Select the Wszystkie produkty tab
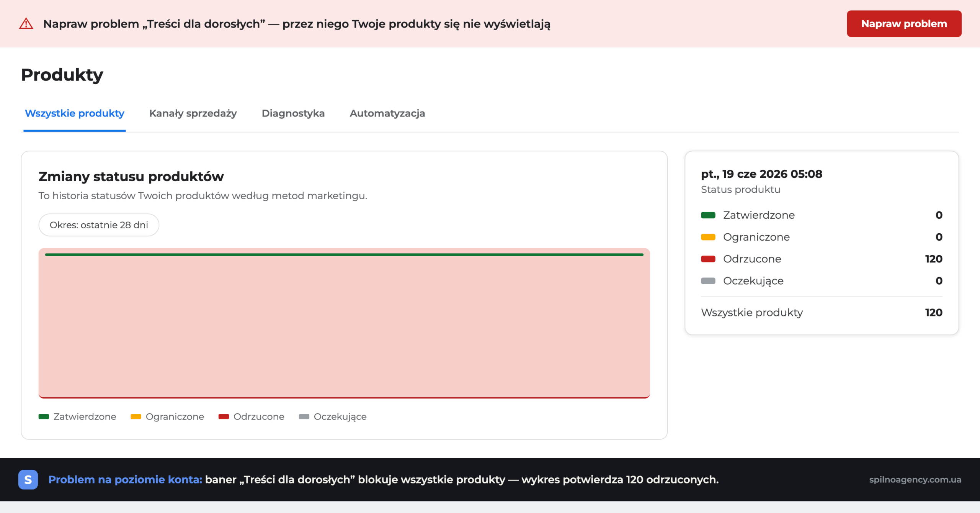 point(75,113)
